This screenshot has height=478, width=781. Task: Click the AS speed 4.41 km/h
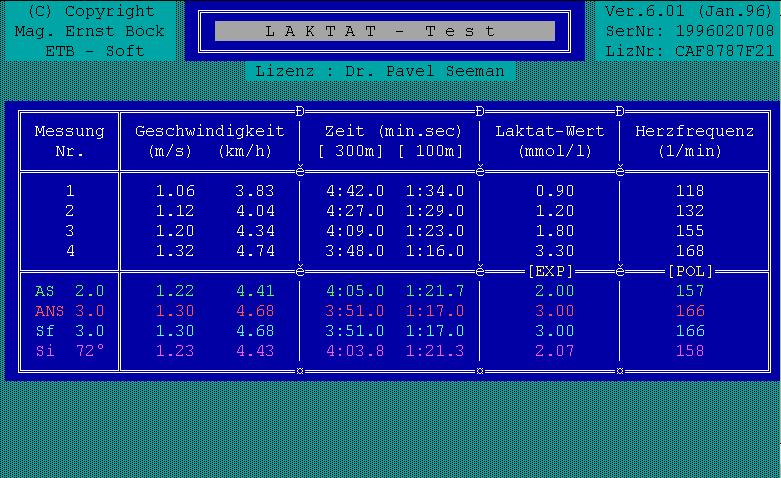(x=255, y=291)
